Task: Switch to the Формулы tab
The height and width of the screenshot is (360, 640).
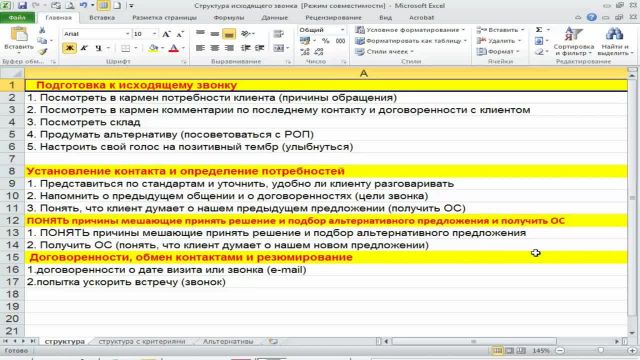Action: pyautogui.click(x=229, y=18)
